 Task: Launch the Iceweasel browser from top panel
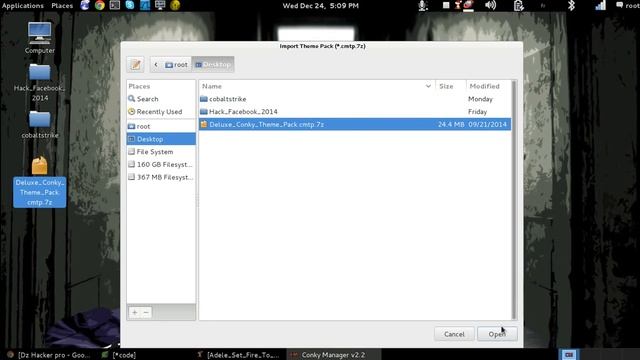click(x=85, y=5)
